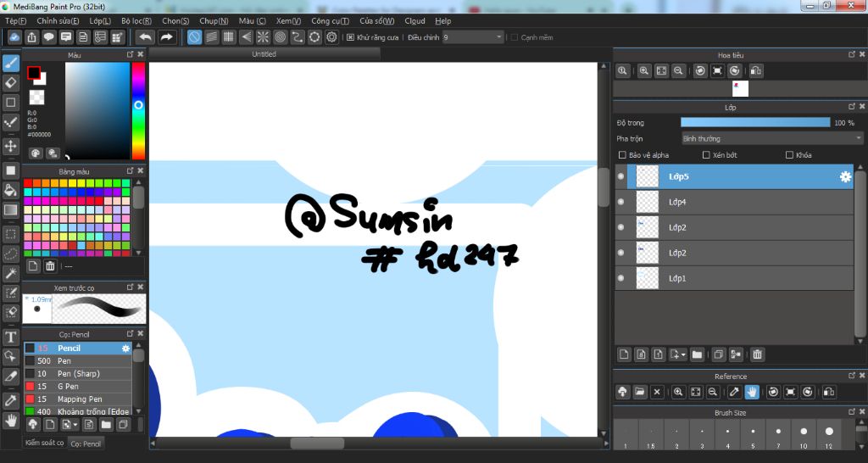This screenshot has width=868, height=463.
Task: Select the Hand tool in the left toolbar
Action: click(10, 421)
